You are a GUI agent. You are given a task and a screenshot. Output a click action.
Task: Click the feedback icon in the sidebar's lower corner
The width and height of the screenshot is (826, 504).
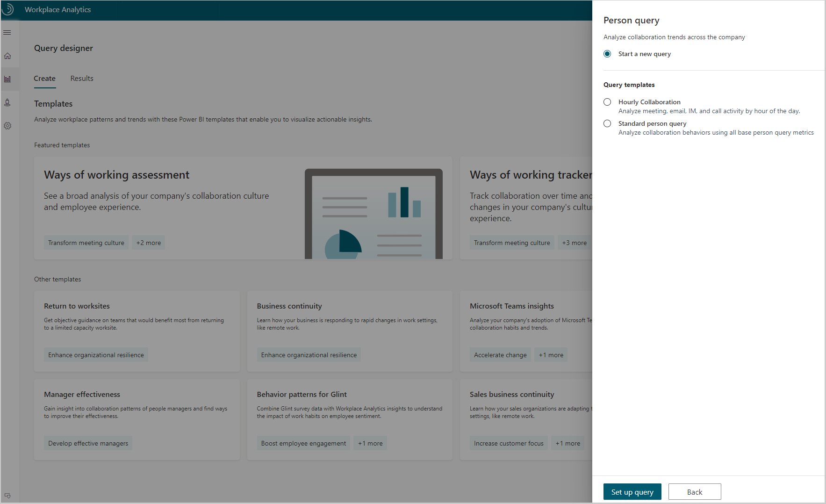click(7, 496)
